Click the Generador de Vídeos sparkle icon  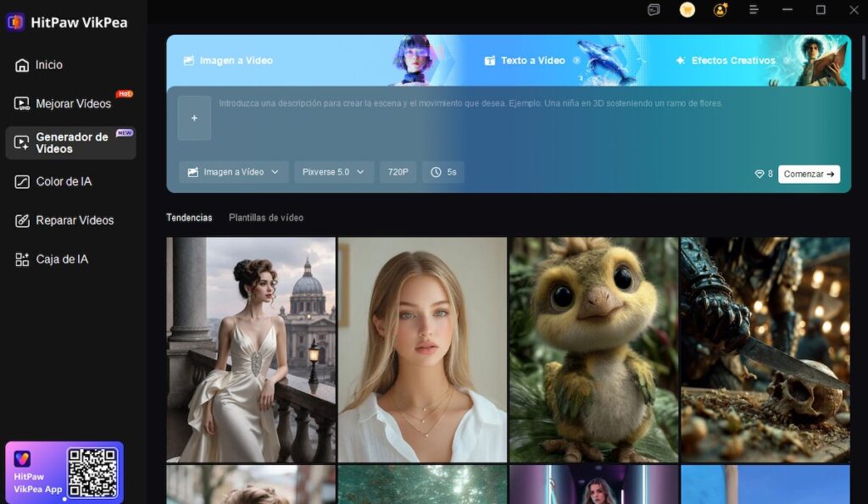click(x=21, y=143)
